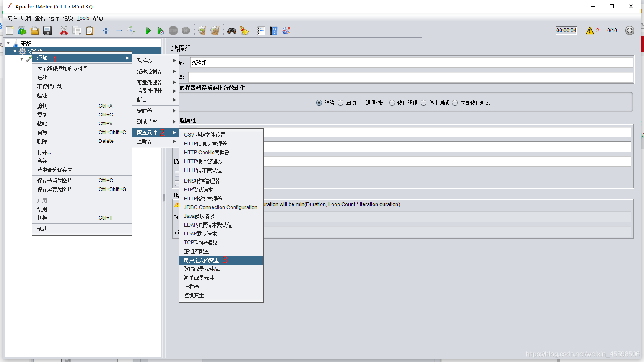Click 为子线程添加响应时间 context item
Screen dimensions: 644x362
[x=82, y=69]
